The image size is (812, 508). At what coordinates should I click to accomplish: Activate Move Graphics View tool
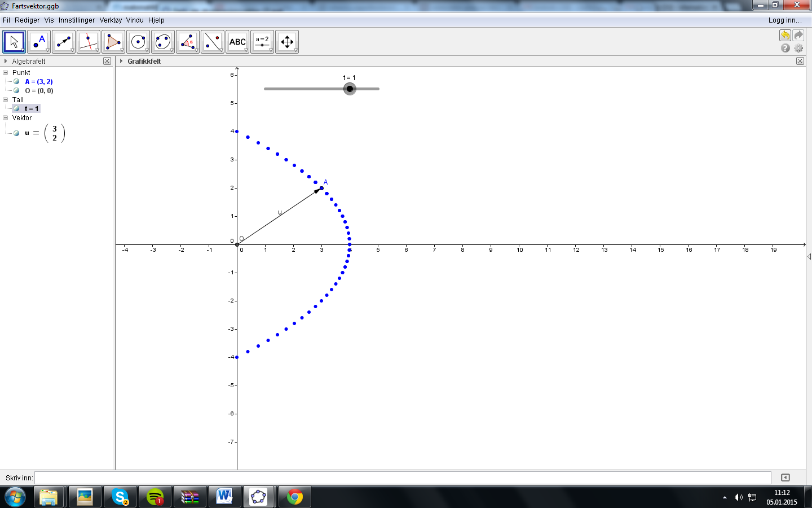coord(287,42)
